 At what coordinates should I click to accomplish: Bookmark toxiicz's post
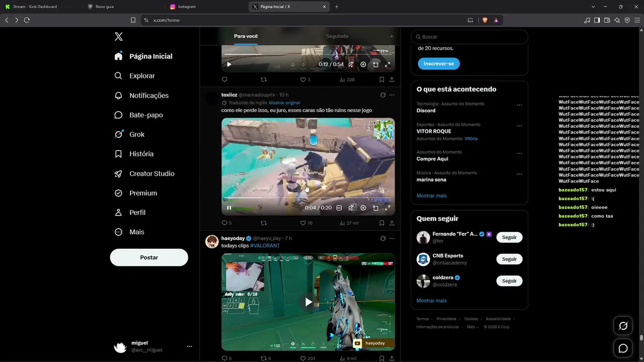[x=382, y=223]
